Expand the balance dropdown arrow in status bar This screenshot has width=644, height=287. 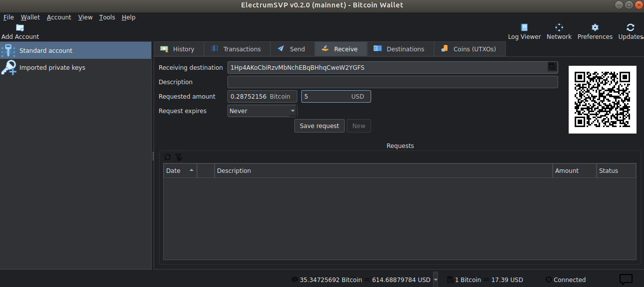click(x=436, y=280)
